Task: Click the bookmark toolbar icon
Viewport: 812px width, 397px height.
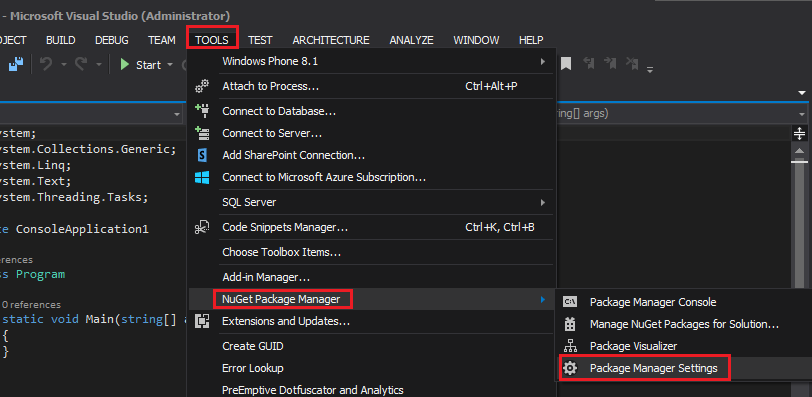Action: [x=566, y=64]
